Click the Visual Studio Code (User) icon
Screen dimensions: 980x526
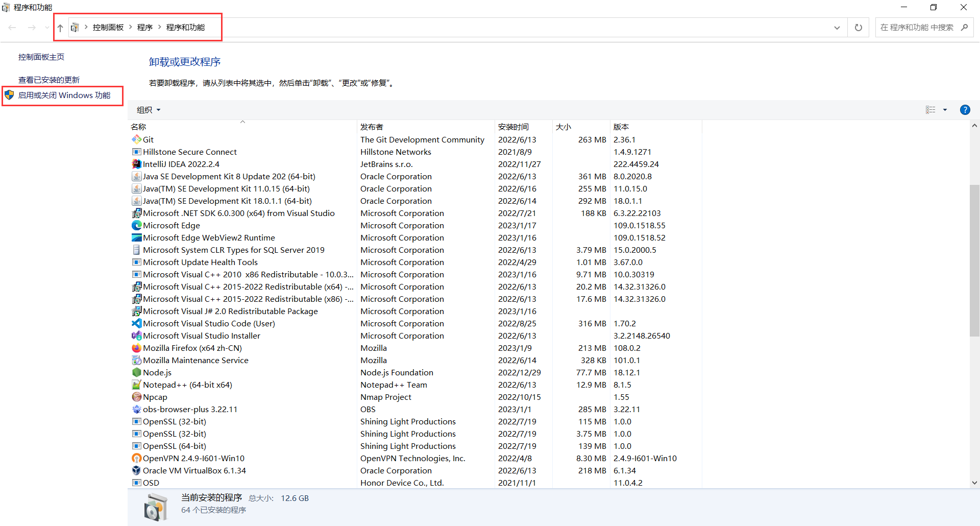tap(136, 323)
